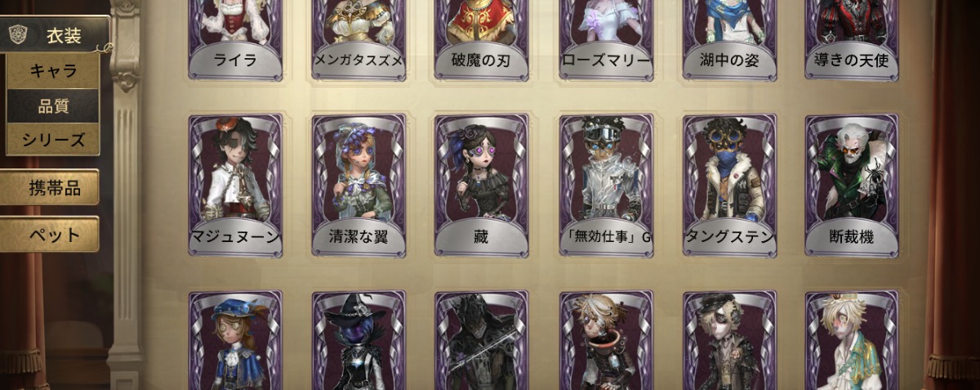This screenshot has width=980, height=390.
Task: Select the 清潔な翼 costume card
Action: (x=359, y=186)
